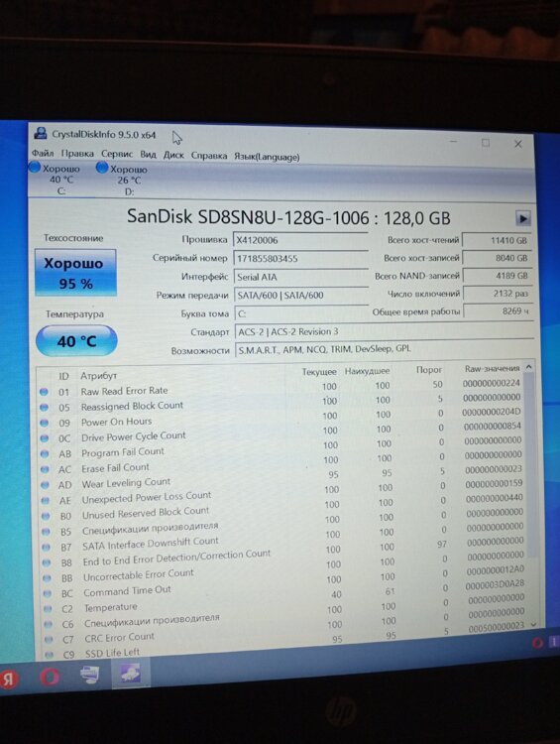
Task: Click the status dot for Temperature attribute
Action: [48, 609]
